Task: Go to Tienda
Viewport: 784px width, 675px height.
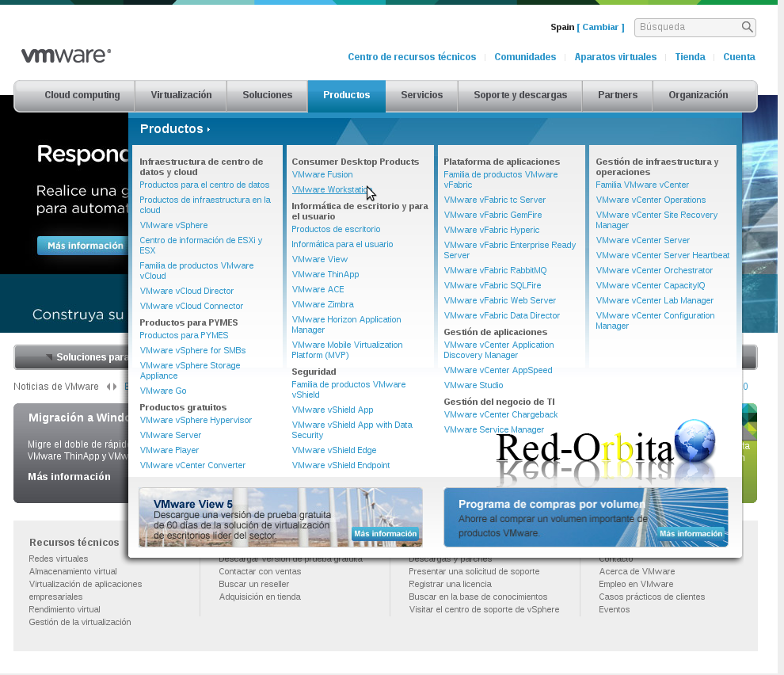Action: (690, 56)
